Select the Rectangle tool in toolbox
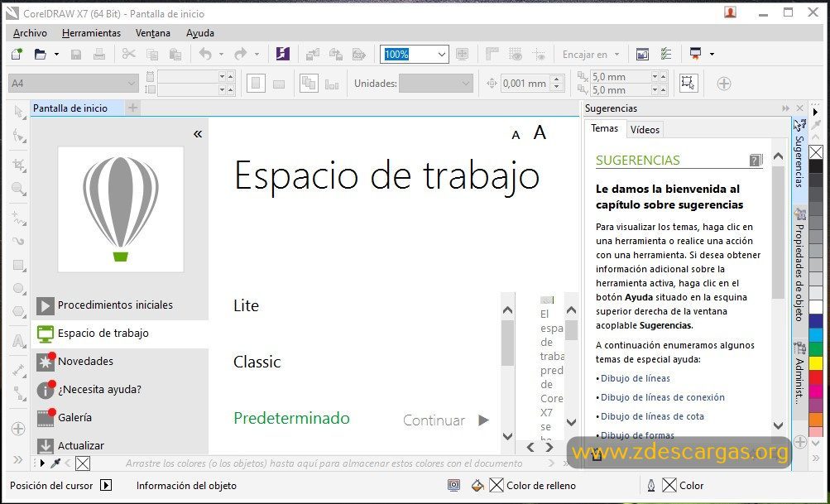The width and height of the screenshot is (830, 504). [19, 265]
